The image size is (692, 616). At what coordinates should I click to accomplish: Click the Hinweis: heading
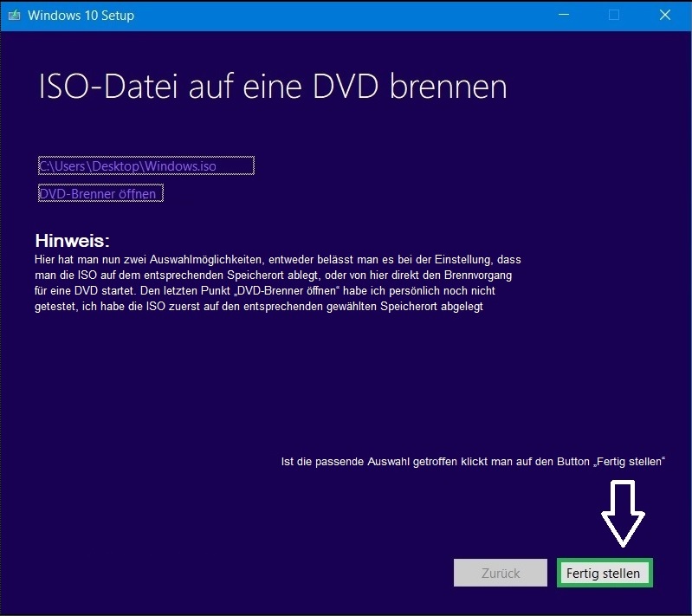click(x=72, y=241)
